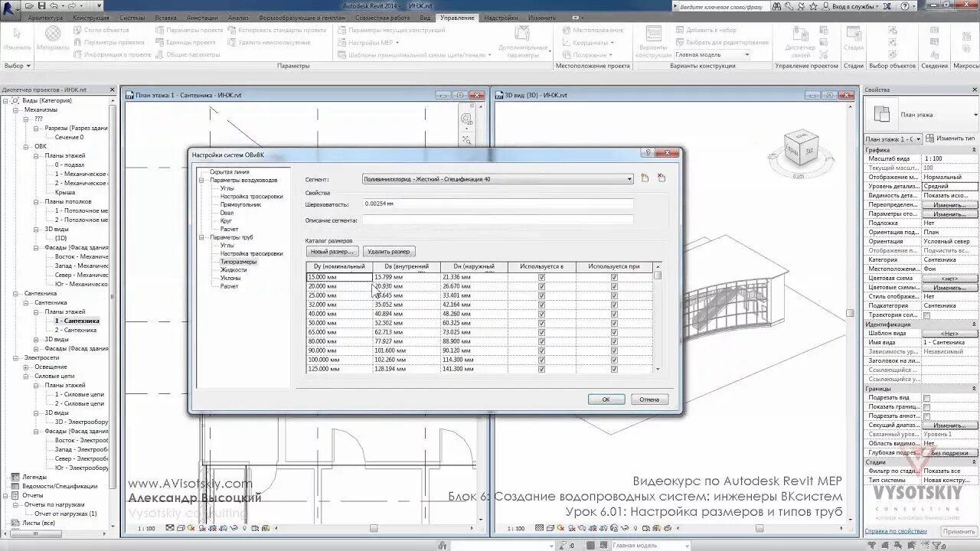This screenshot has width=980, height=551.
Task: Open Диспетчер связей (Manage Links) ribbon icon
Action: (x=801, y=41)
